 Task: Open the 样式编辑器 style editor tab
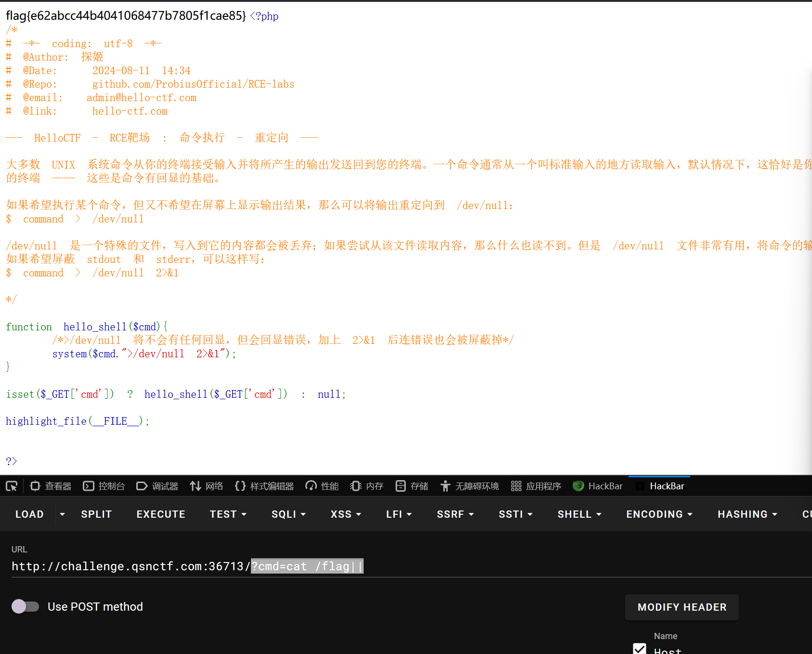(x=264, y=486)
